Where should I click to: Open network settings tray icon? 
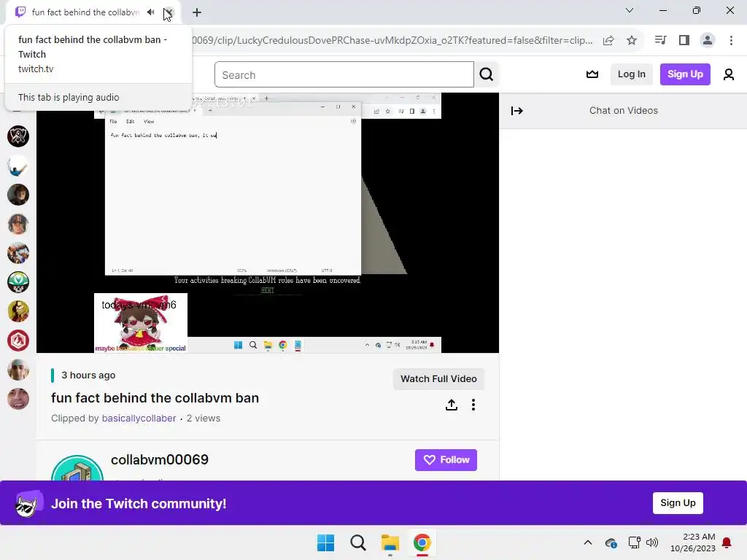(634, 542)
